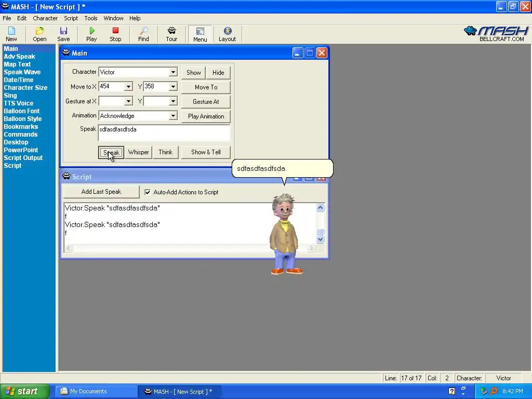This screenshot has width=532, height=399.
Task: Select Commands in the left panel
Action: [20, 135]
